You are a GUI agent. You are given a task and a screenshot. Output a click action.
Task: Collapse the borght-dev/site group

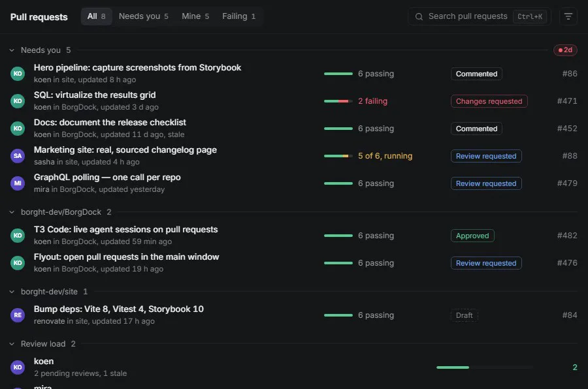[12, 292]
